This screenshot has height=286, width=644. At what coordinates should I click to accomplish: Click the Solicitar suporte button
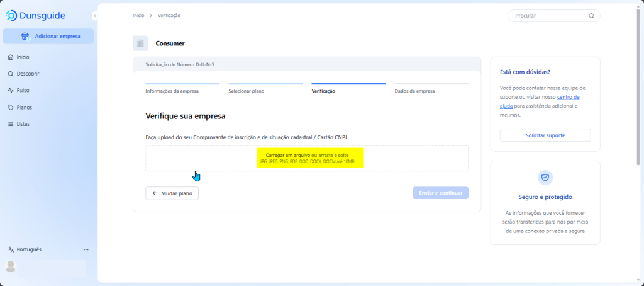tap(545, 135)
